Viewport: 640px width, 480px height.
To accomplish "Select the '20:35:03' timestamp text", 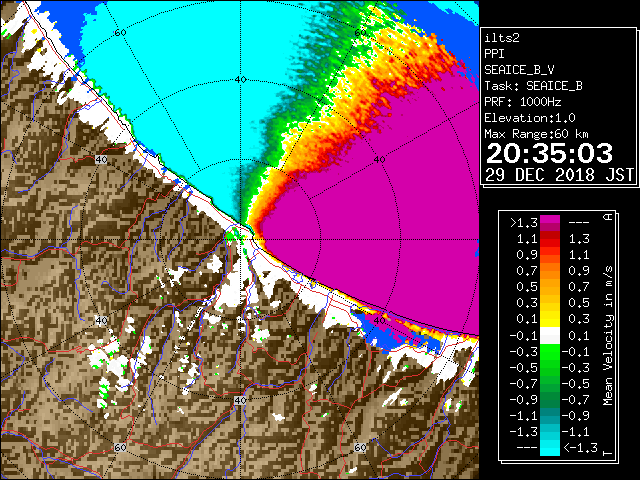I will [549, 153].
